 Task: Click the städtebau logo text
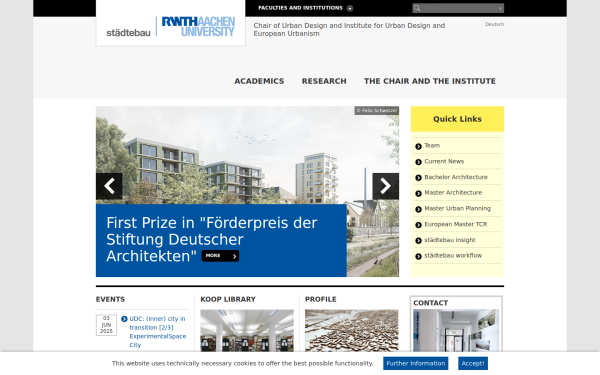(x=128, y=33)
